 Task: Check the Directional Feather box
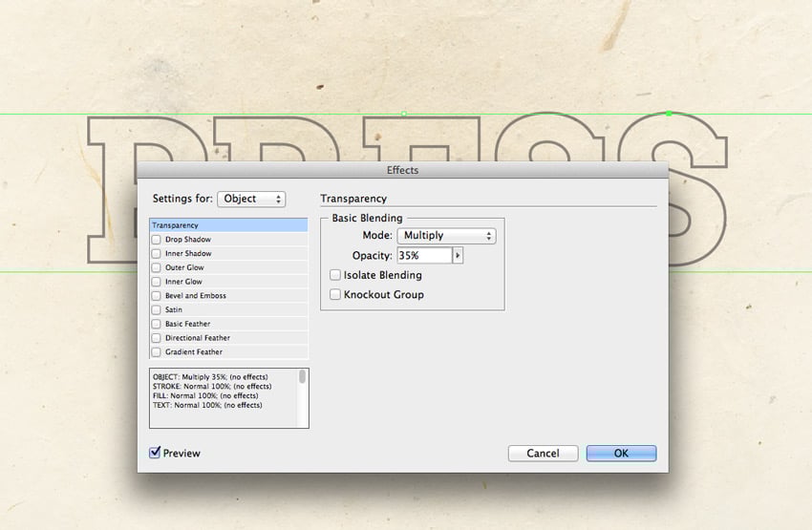pos(157,338)
